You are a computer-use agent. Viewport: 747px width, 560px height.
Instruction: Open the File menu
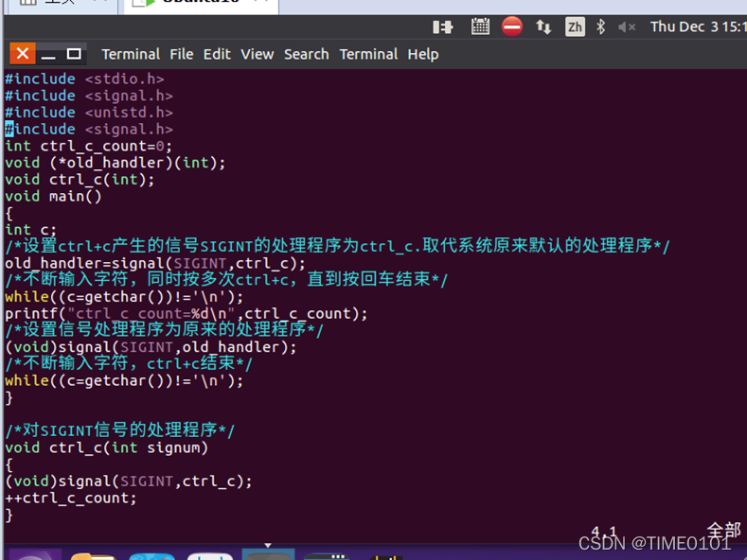click(x=182, y=54)
